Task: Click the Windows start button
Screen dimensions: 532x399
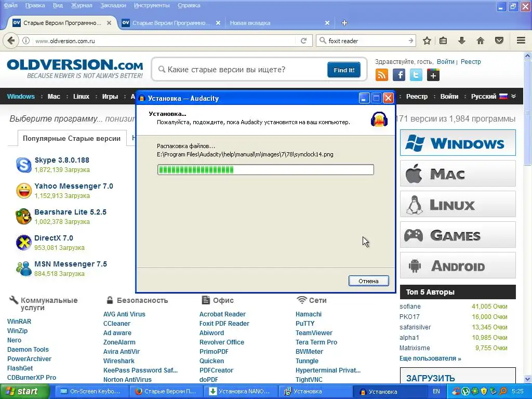Action: pyautogui.click(x=24, y=392)
